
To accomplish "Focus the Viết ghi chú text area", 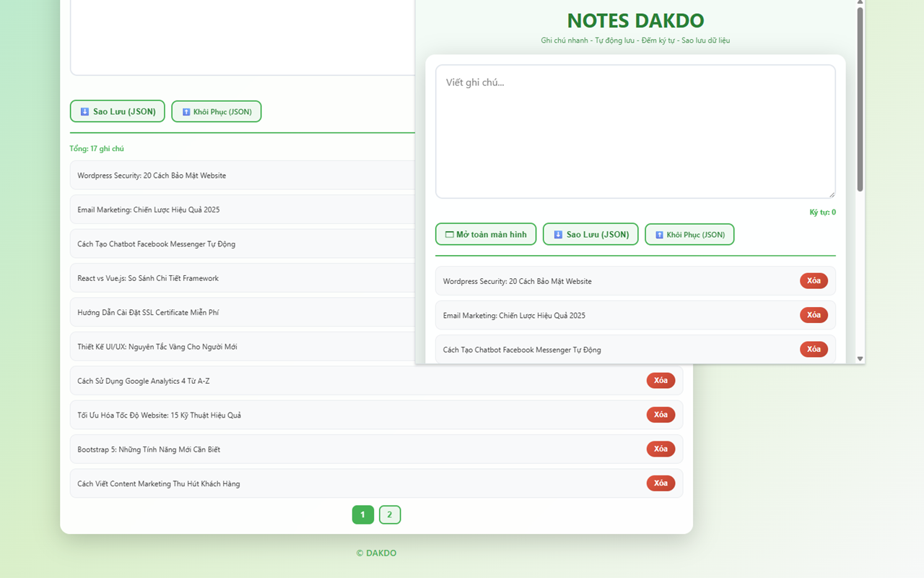I will pyautogui.click(x=635, y=131).
